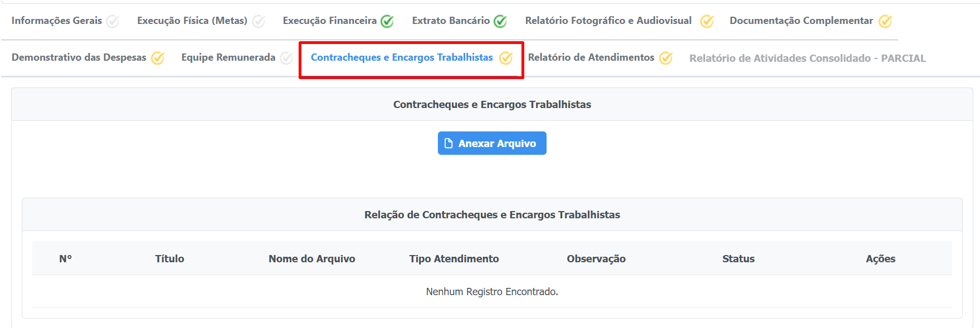Click the file icon on Anexar Arquivo button
Viewport: 980px width, 328px height.
448,144
